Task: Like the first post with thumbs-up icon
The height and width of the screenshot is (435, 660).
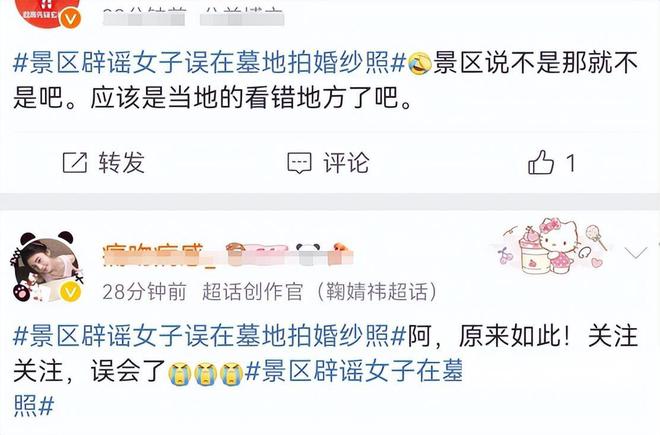Action: 541,162
